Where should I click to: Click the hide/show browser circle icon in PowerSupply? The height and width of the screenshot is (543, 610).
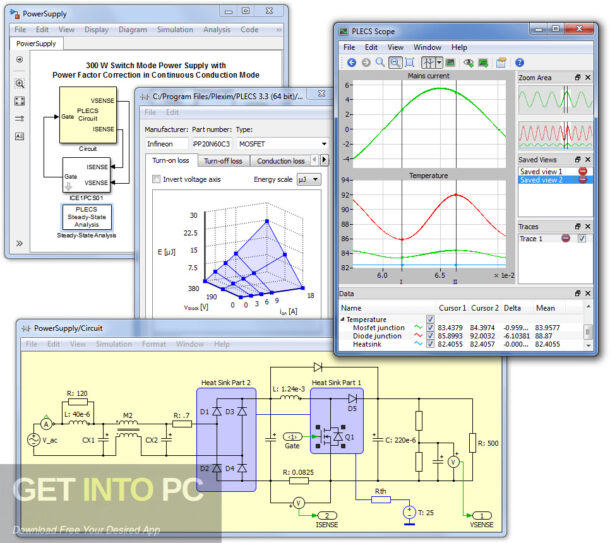point(19,60)
